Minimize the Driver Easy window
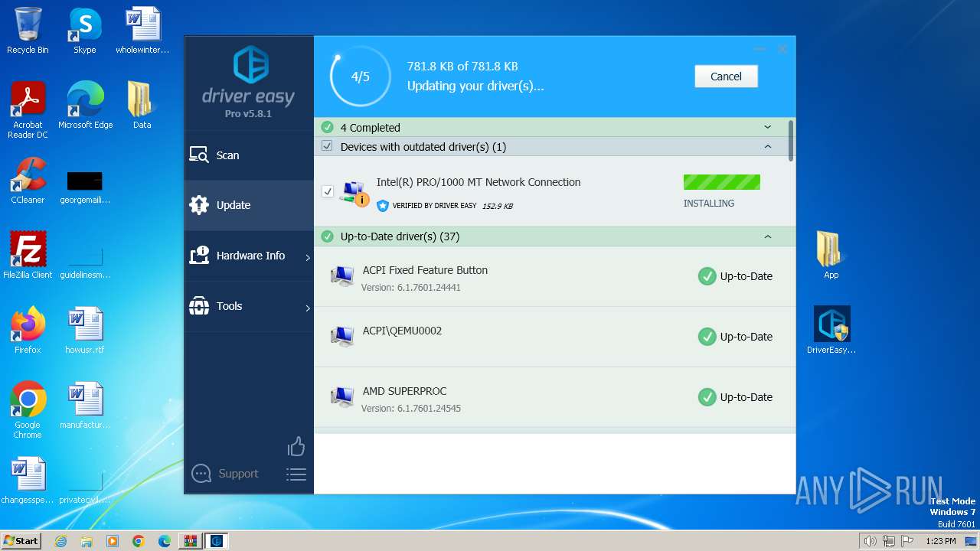The image size is (980, 551). [x=759, y=49]
